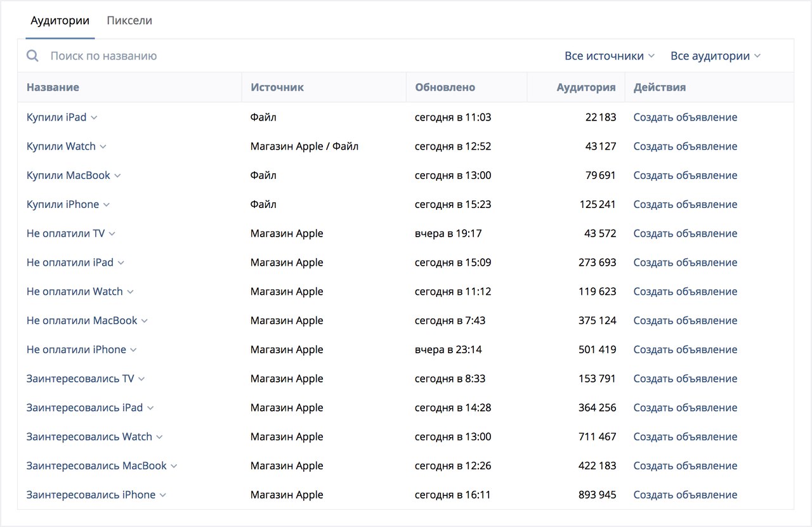Click update time 'сегодня в 14:28'
The image size is (812, 527).
[x=452, y=408]
